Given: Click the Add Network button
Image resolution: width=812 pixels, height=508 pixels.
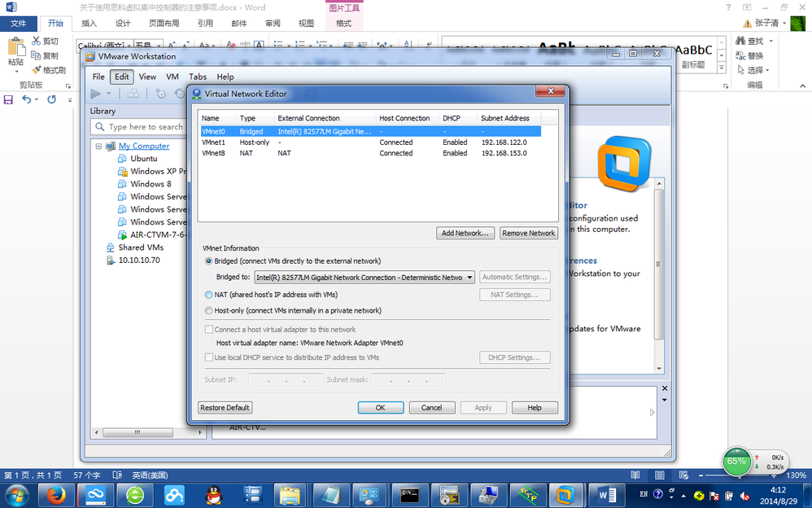Looking at the screenshot, I should pos(465,234).
